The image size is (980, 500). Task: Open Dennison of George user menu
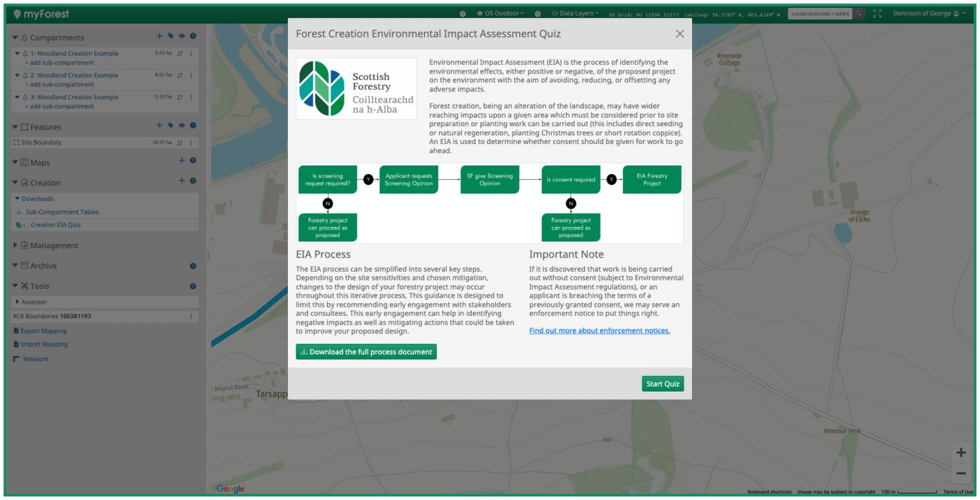931,14
